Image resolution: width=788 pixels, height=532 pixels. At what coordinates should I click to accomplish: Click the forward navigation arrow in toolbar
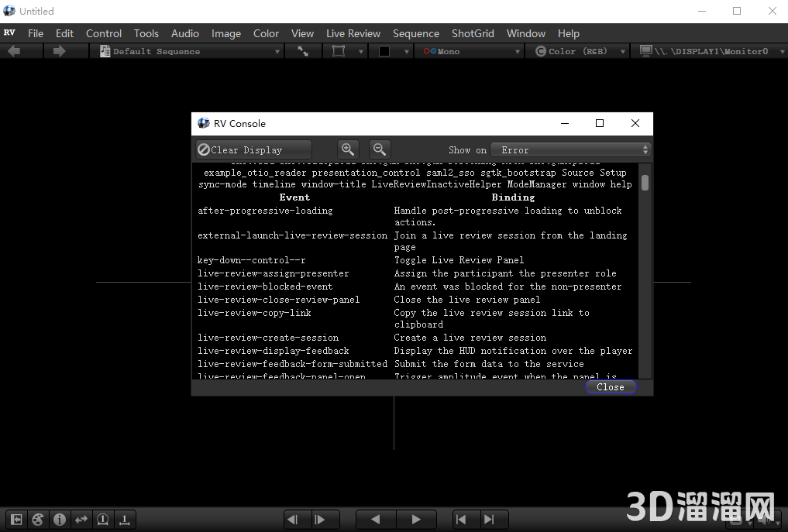pos(59,51)
